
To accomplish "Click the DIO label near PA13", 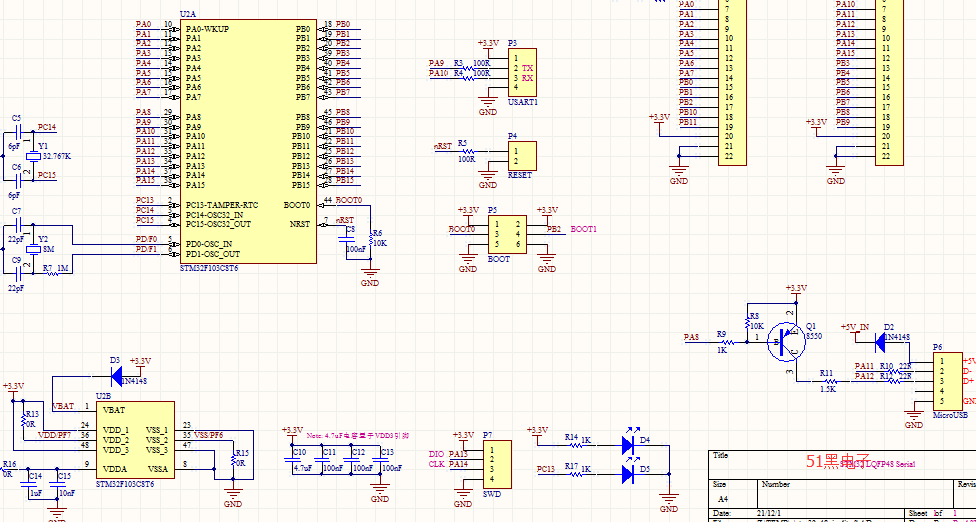I will (436, 454).
